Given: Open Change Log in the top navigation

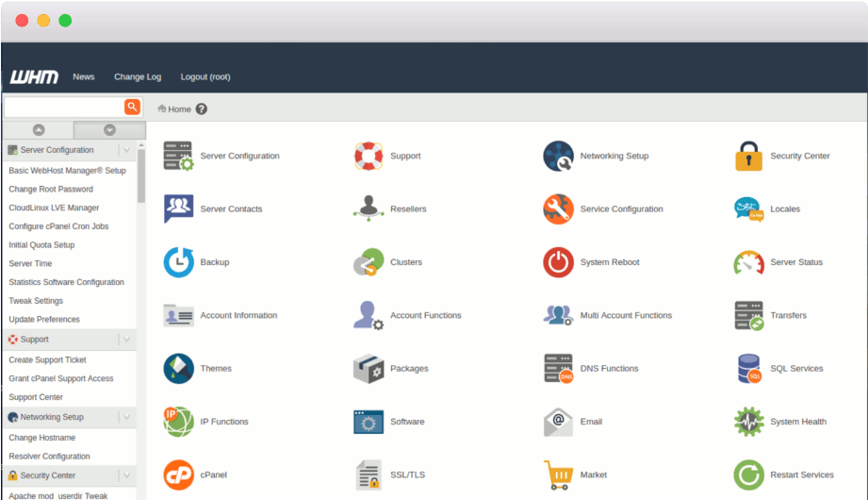Looking at the screenshot, I should click(x=138, y=77).
